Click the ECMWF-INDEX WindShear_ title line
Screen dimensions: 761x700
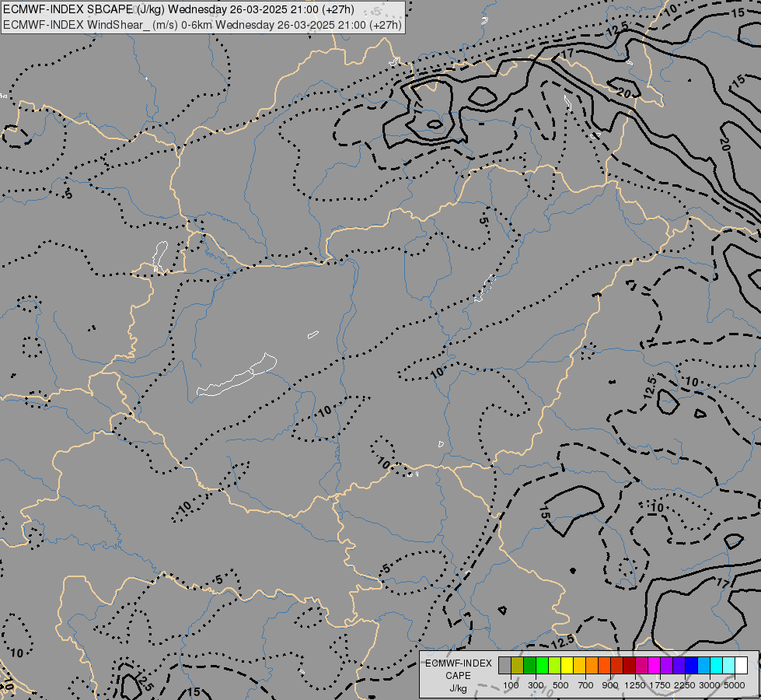(x=202, y=24)
